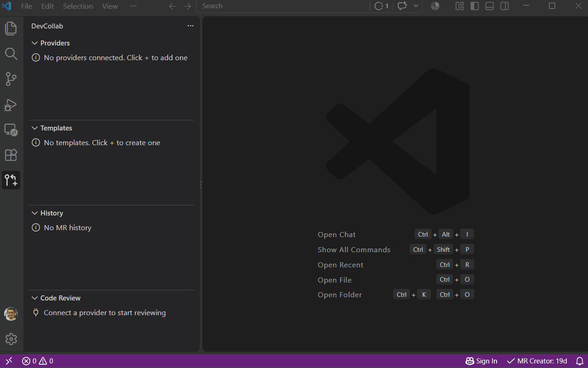Open the Accounts avatar menu
The image size is (588, 368).
click(11, 314)
